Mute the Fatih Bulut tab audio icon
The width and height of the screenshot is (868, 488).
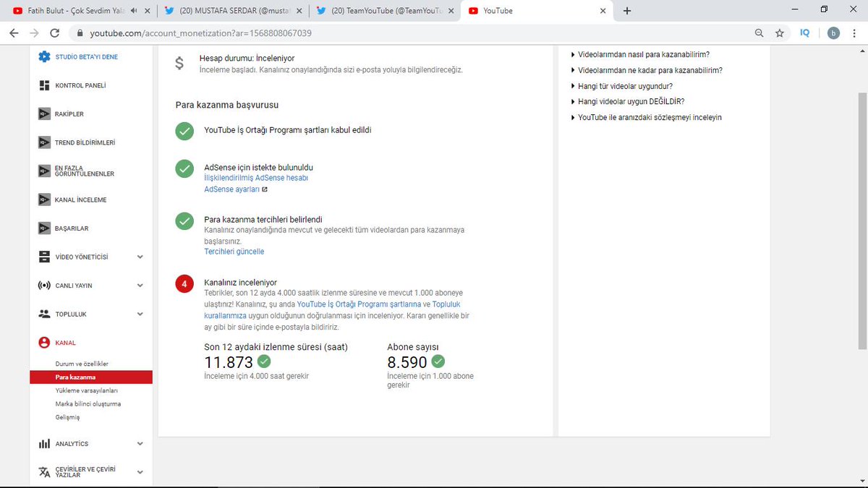(x=135, y=11)
